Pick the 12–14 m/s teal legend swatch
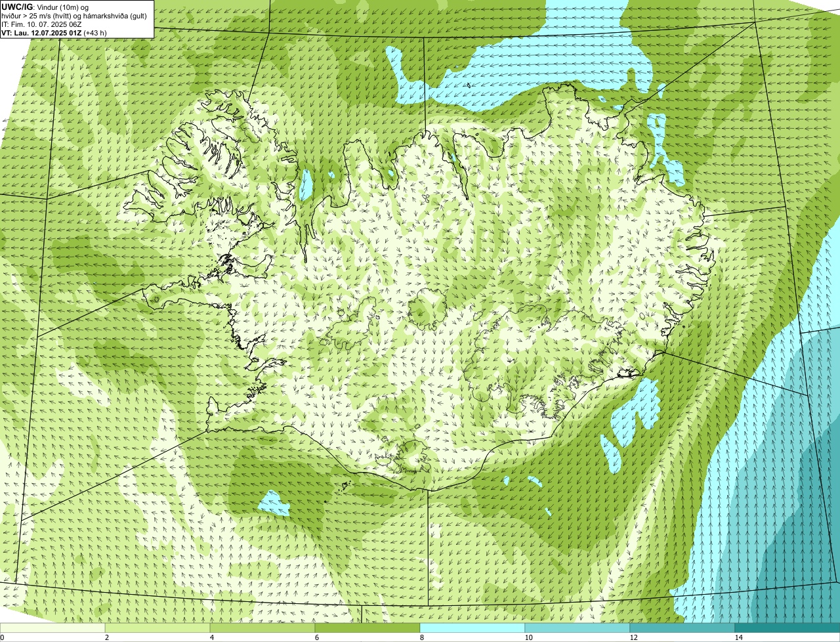This screenshot has height=642, width=840. point(682,628)
